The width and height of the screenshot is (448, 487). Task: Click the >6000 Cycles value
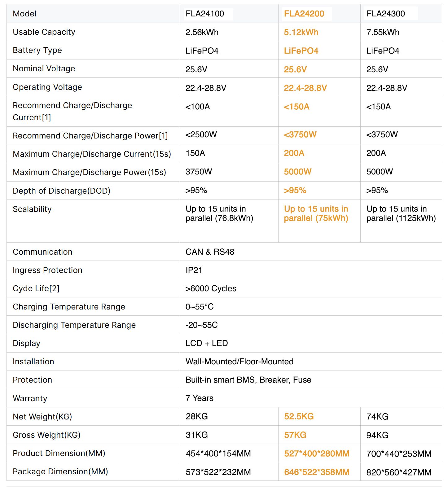[211, 288]
